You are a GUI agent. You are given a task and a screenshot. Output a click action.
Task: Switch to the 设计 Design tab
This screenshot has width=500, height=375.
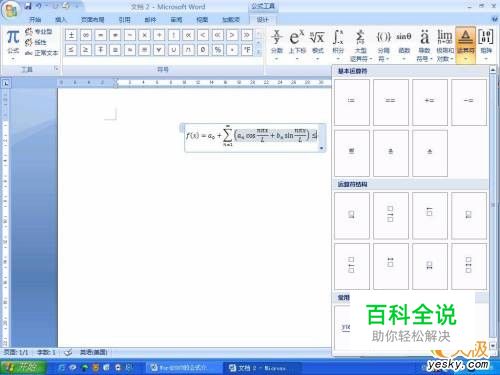click(x=262, y=20)
